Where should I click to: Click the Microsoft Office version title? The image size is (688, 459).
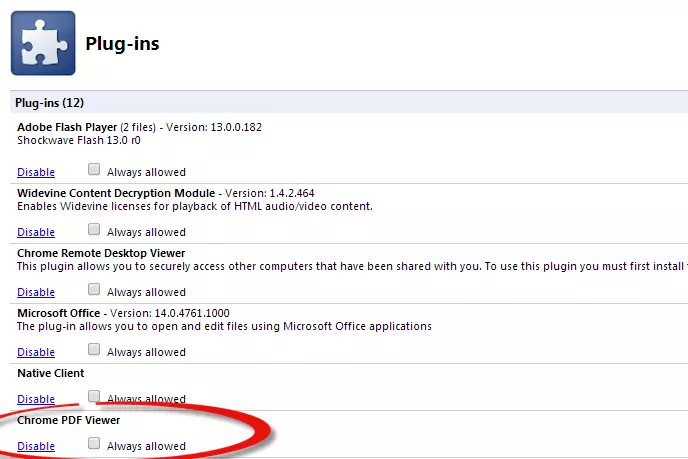pos(123,313)
